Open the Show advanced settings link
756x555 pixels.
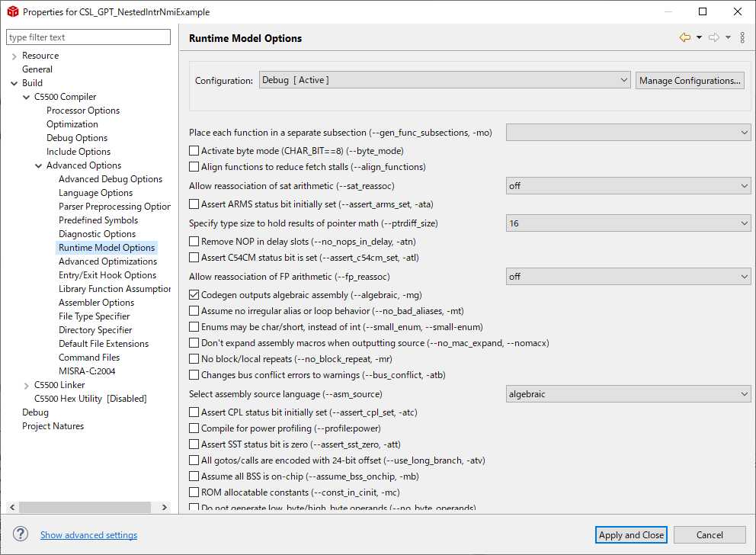coord(88,535)
